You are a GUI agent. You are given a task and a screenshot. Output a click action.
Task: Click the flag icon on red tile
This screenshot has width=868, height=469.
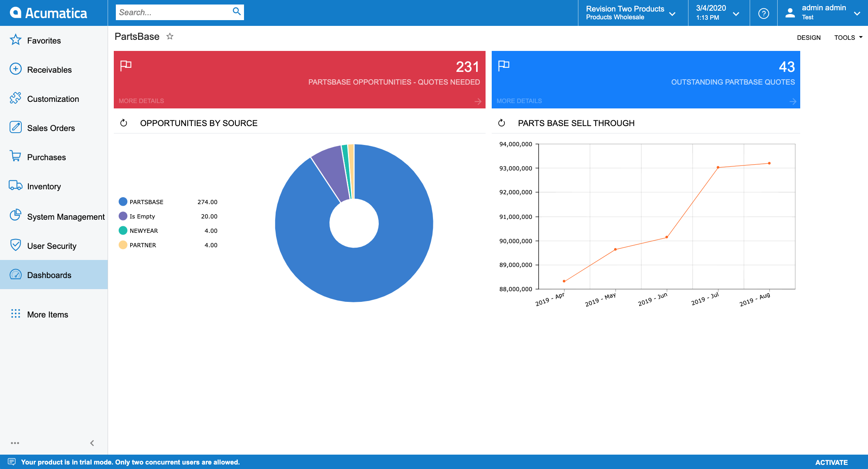pyautogui.click(x=126, y=65)
